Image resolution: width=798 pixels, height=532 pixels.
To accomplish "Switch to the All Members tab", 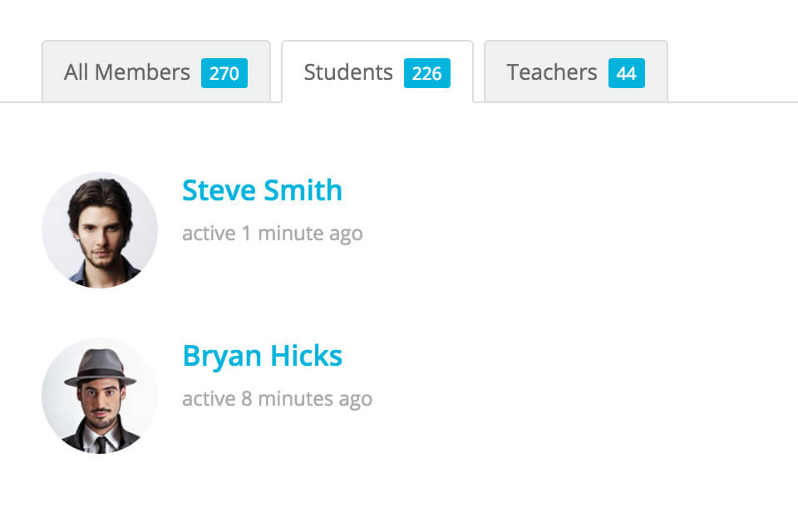I will 156,71.
